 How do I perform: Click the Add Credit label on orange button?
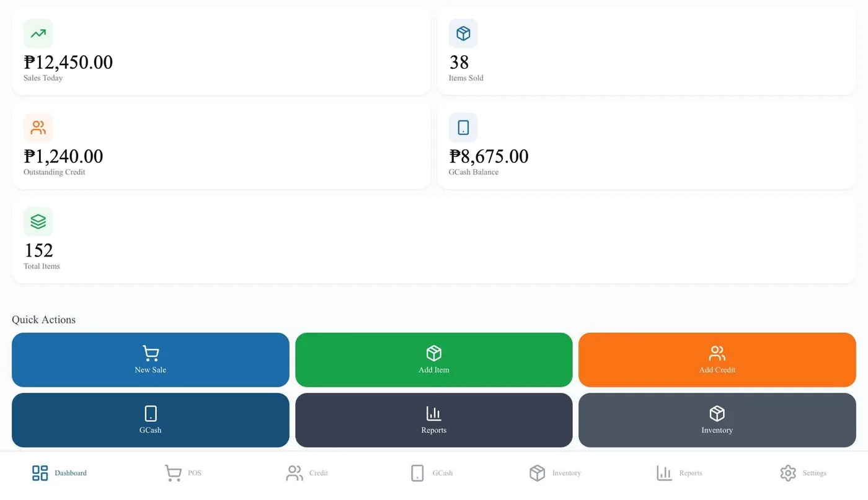[x=717, y=370]
